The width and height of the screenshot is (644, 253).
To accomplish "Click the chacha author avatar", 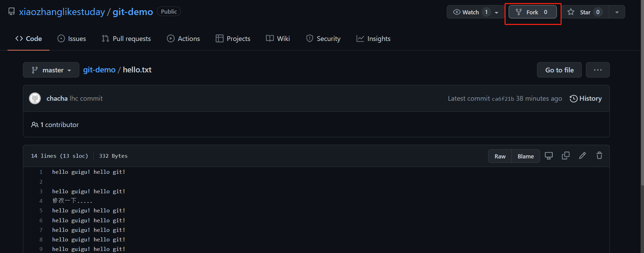I will click(x=35, y=99).
